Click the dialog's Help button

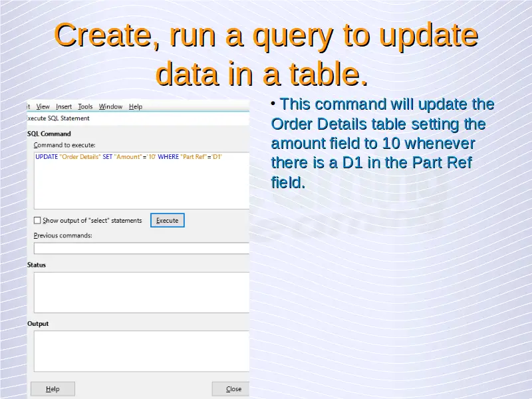pyautogui.click(x=53, y=389)
